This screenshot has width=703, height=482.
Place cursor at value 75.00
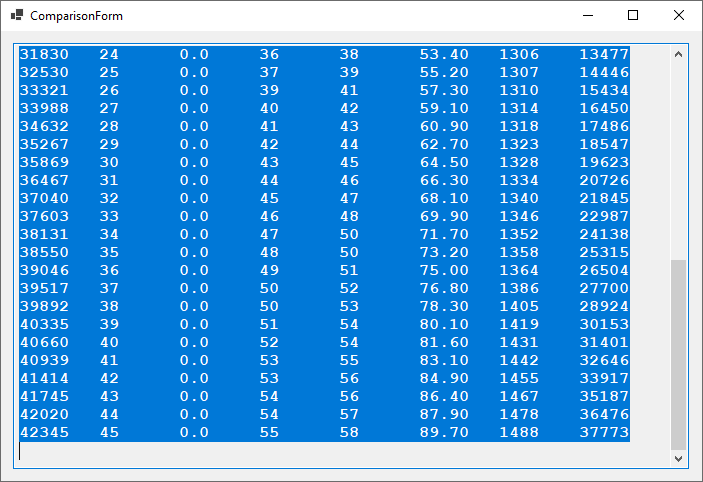(444, 270)
